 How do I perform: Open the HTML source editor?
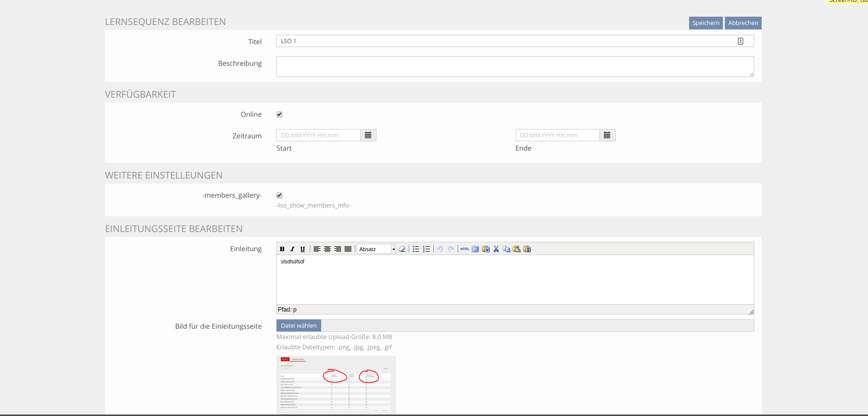point(465,249)
